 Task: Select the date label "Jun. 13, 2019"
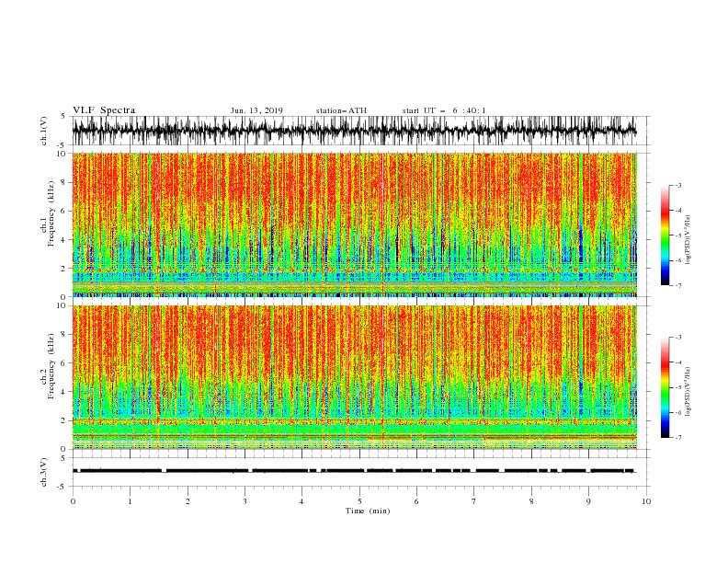coord(256,110)
